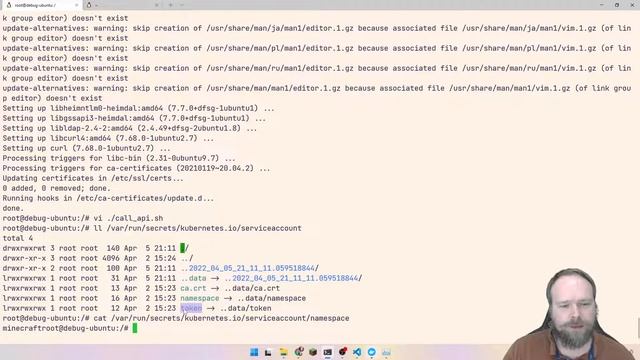Click 'Processing triggers for ca-certificates' line
640x360 pixels.
pos(136,168)
